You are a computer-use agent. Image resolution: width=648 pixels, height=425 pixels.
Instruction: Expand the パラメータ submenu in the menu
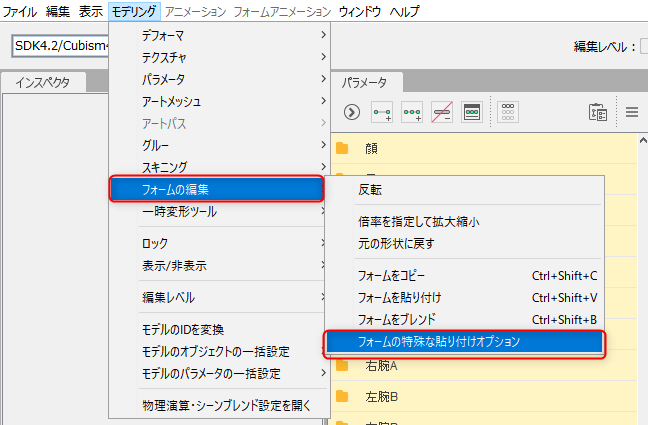click(x=219, y=79)
